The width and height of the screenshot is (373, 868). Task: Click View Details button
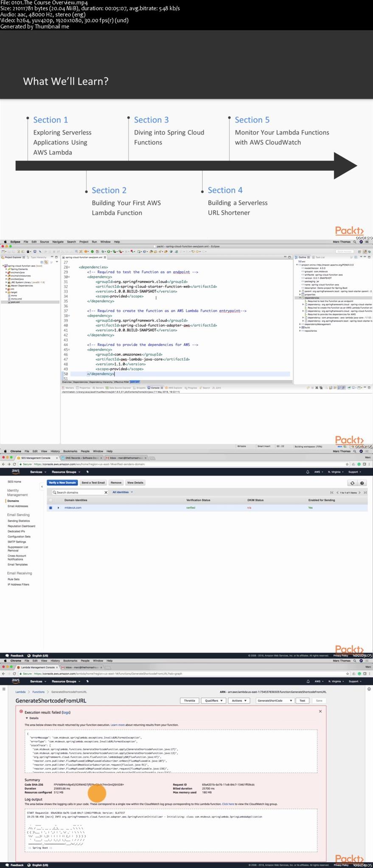pos(135,482)
